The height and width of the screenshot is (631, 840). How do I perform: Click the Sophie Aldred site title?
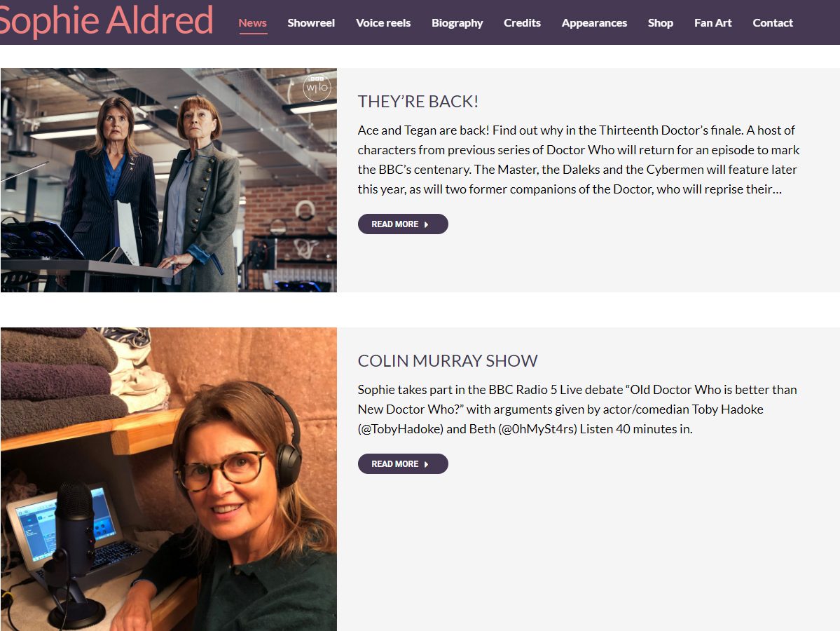tap(106, 21)
